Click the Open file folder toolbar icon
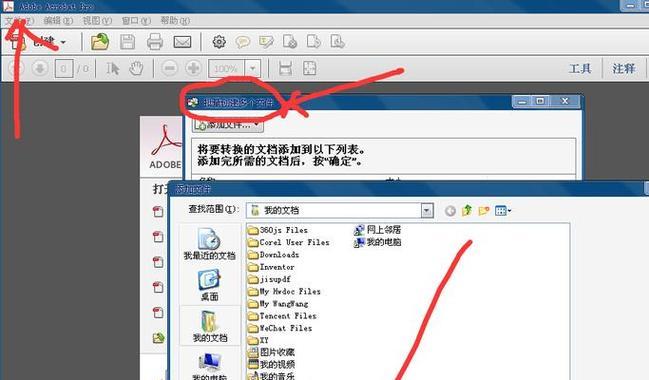 coord(100,42)
